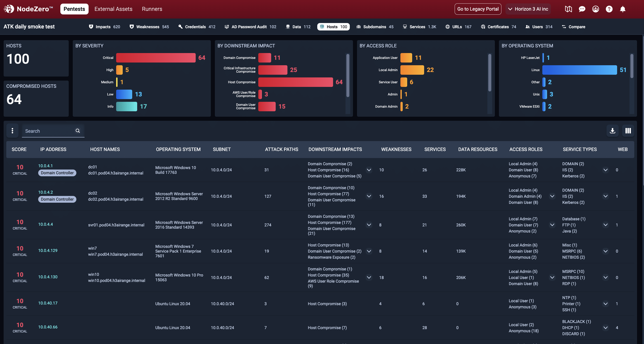Click the Access Role panel scrollbar
644x344 pixels.
click(489, 72)
